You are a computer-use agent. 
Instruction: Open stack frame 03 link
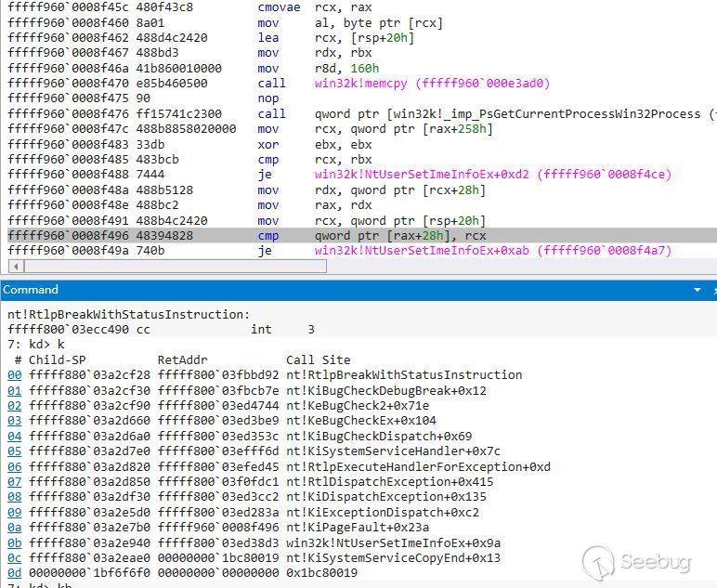[15, 421]
